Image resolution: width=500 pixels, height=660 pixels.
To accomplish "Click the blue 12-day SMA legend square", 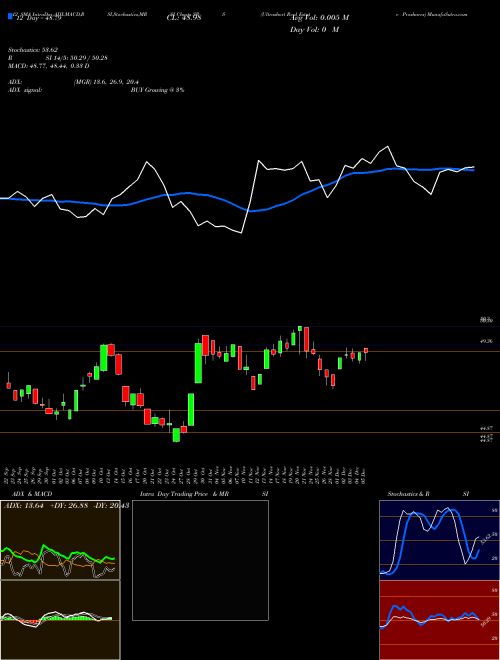I will (11, 16).
